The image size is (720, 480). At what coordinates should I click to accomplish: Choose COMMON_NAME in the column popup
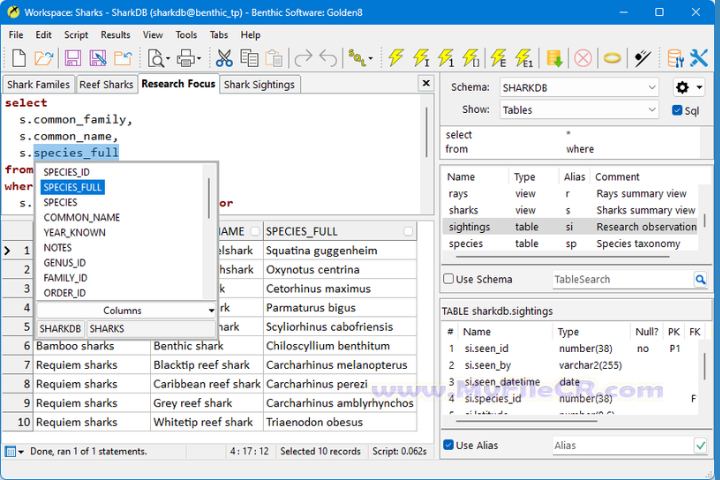coord(82,217)
